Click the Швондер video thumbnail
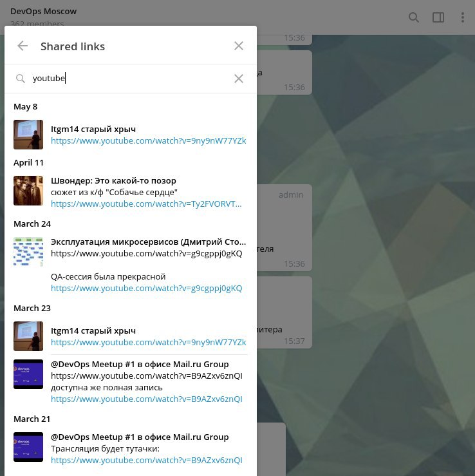The image size is (475, 476). click(28, 191)
